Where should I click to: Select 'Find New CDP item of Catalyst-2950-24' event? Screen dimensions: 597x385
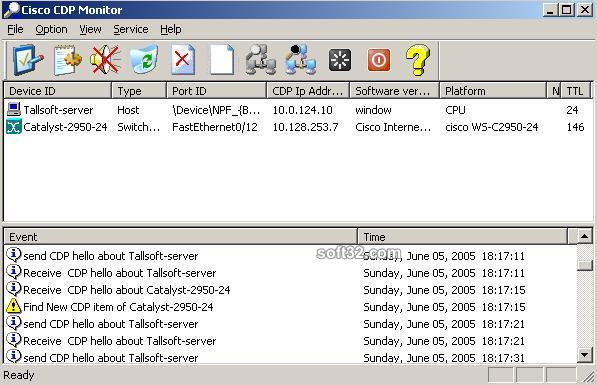click(118, 307)
